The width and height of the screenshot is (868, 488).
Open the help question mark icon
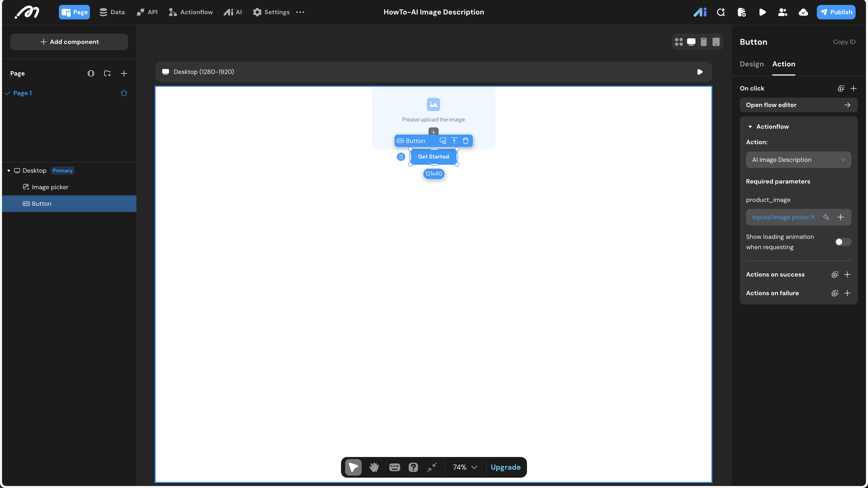[x=413, y=467]
